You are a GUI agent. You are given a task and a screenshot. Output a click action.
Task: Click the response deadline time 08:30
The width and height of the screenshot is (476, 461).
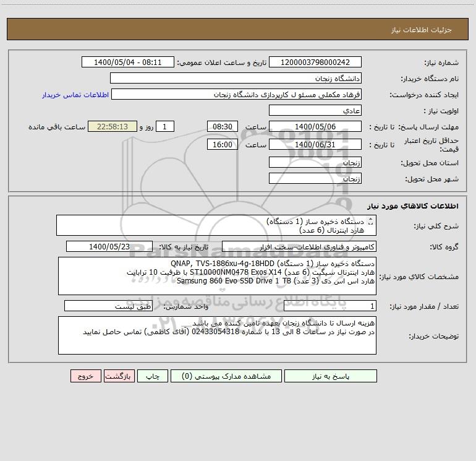222,126
